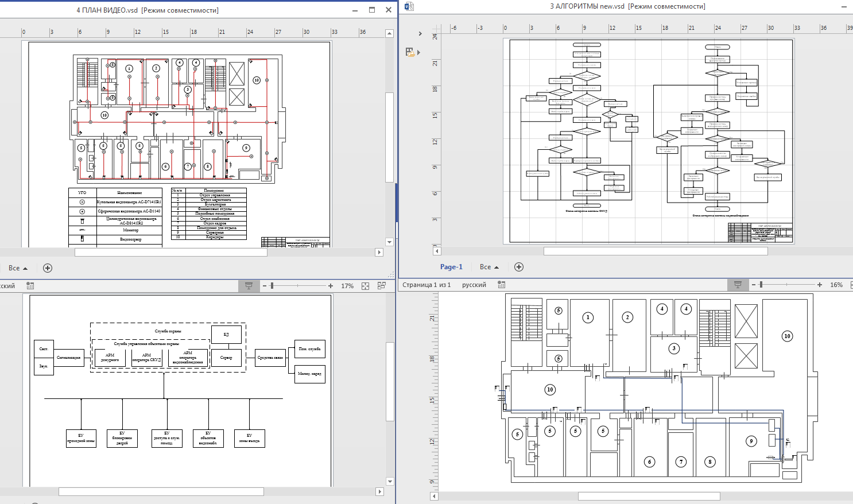Click the Visio application icon in the АЛГОРИТМЫ window
This screenshot has width=853, height=504.
point(409,6)
